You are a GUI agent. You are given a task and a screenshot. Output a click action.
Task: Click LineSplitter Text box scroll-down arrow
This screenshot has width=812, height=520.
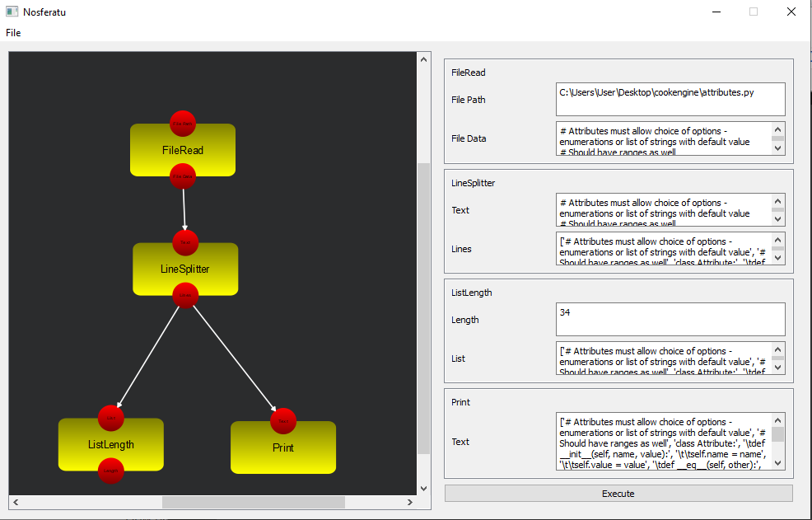click(x=777, y=219)
